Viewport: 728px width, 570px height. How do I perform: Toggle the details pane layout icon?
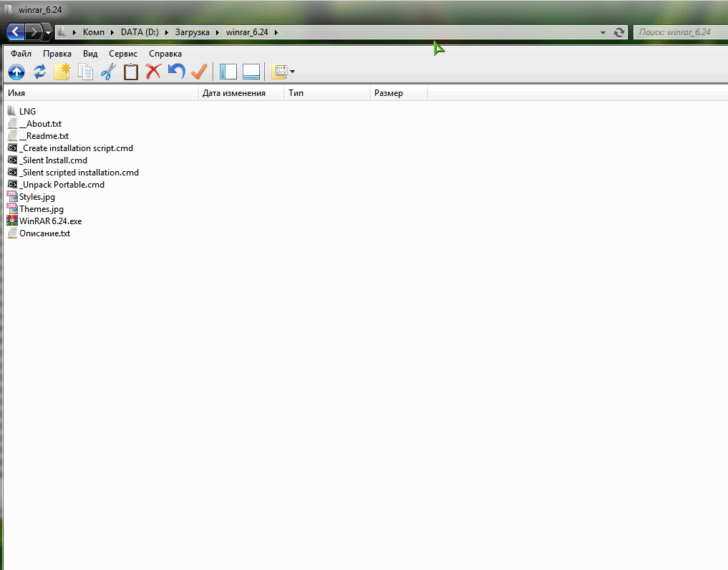[x=251, y=72]
